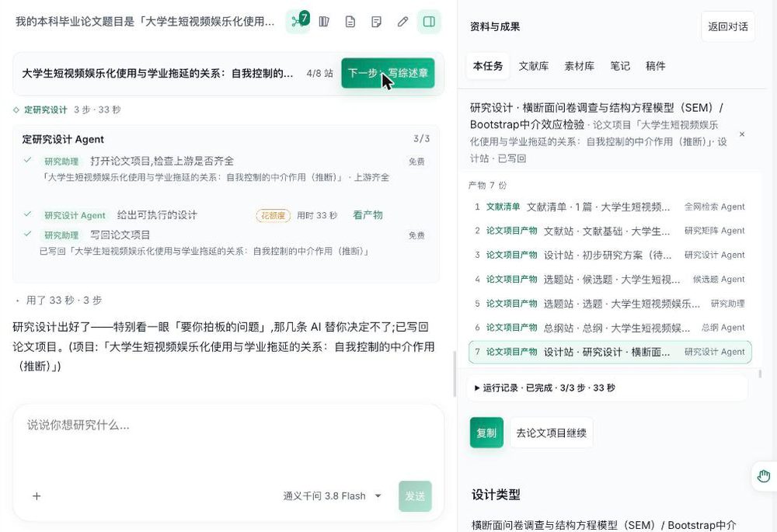777x532 pixels.
Task: Click the 花额度 quota tag
Action: click(273, 215)
